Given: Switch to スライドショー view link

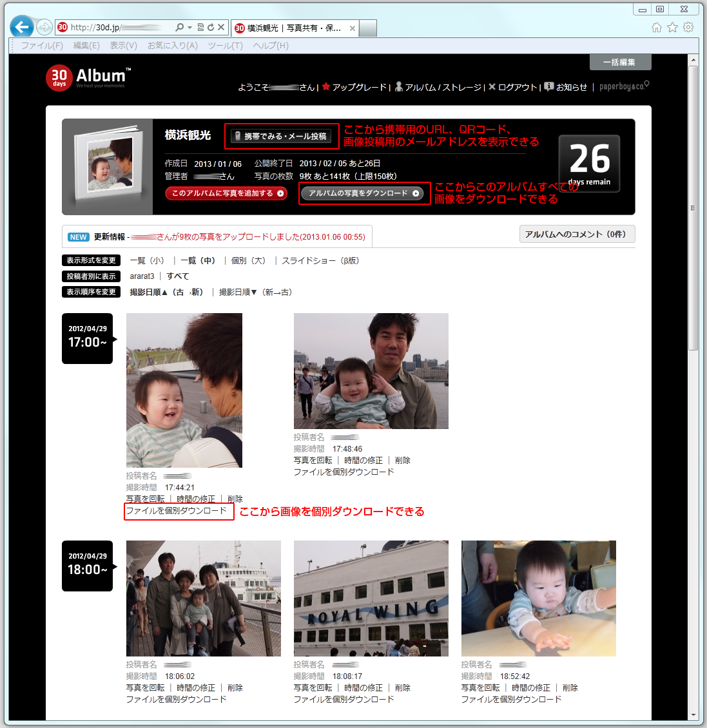Looking at the screenshot, I should [320, 261].
